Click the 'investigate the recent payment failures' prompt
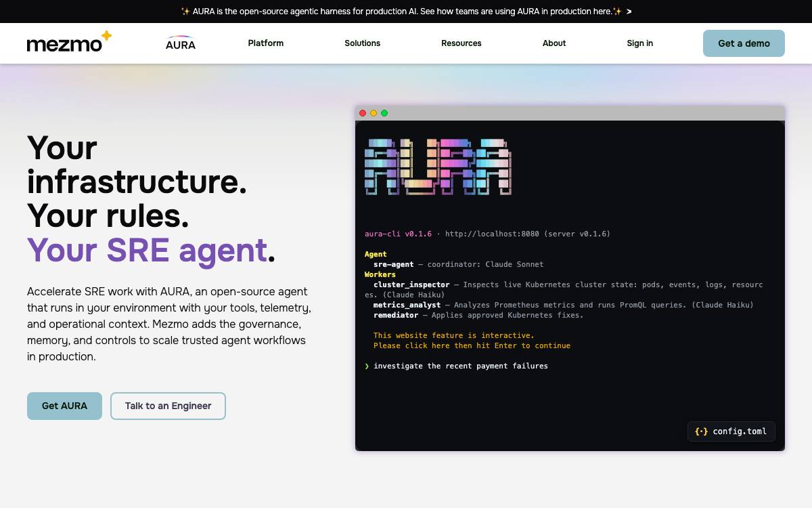The image size is (812, 508). pos(460,366)
